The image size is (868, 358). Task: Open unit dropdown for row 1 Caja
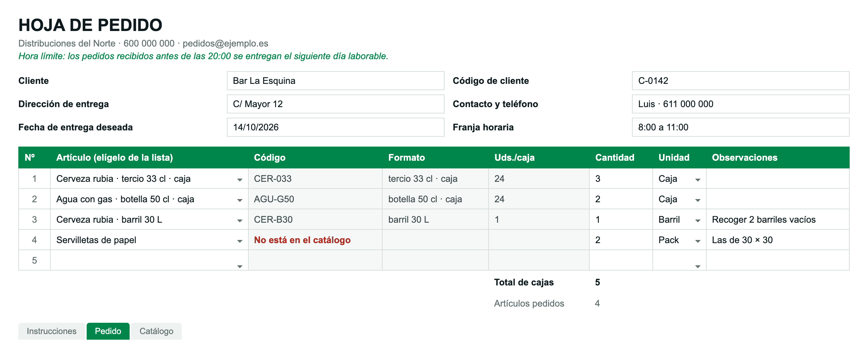coord(697,180)
